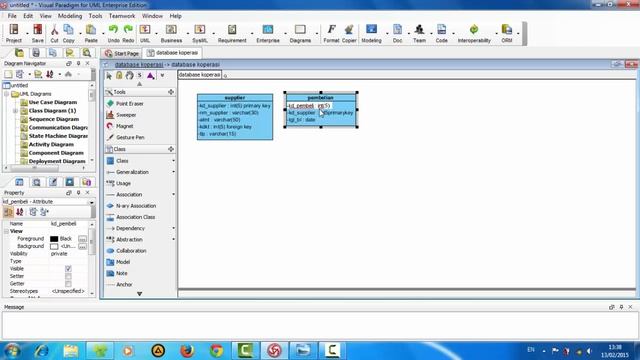This screenshot has width=640, height=360.
Task: Open Internet Explorer from the taskbar
Action: (x=42, y=351)
